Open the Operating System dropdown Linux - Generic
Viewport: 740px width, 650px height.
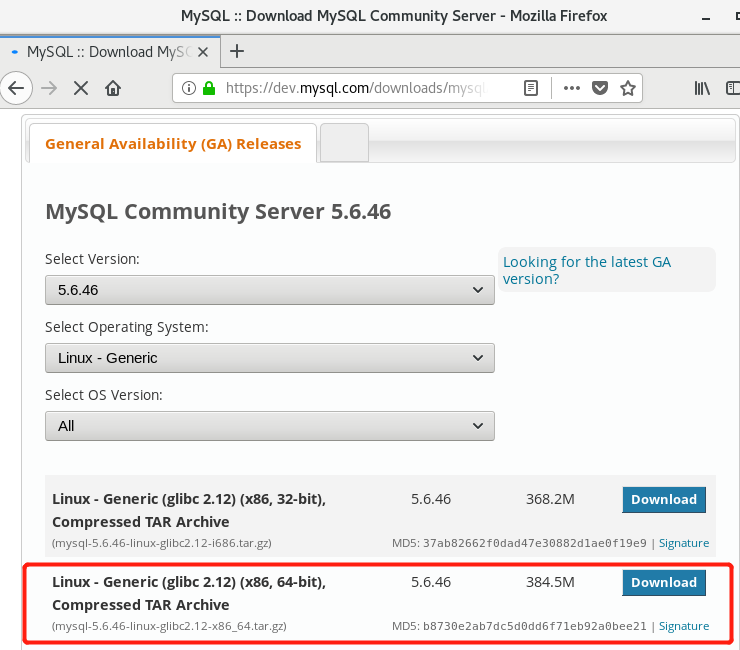269,358
